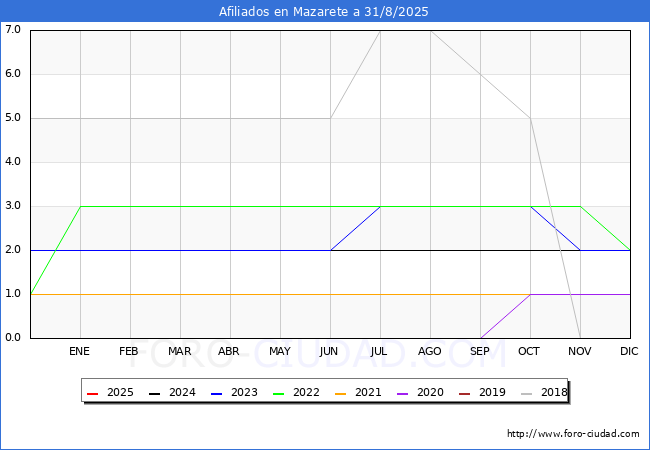Click the 3.0 y-axis value
The width and height of the screenshot is (650, 450).
pos(13,206)
